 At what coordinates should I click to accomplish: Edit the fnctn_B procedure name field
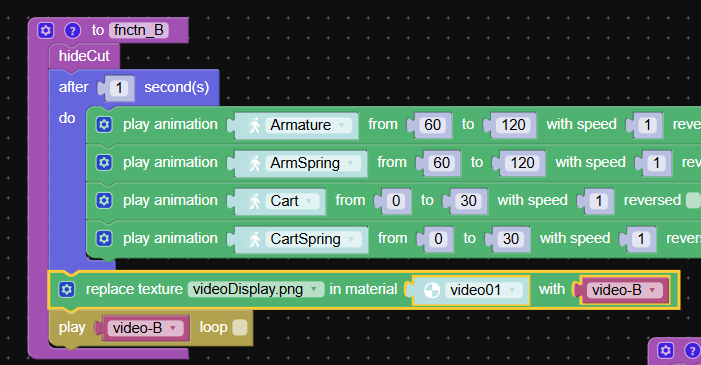coord(139,30)
